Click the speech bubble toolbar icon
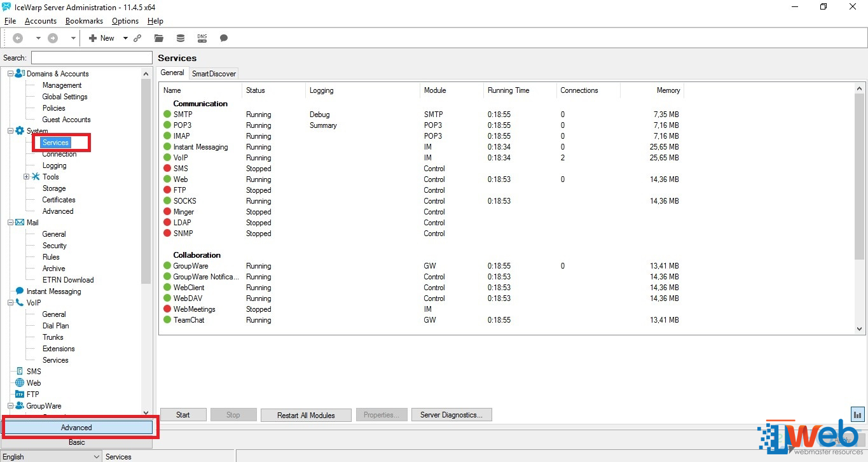The height and width of the screenshot is (462, 868). click(224, 38)
